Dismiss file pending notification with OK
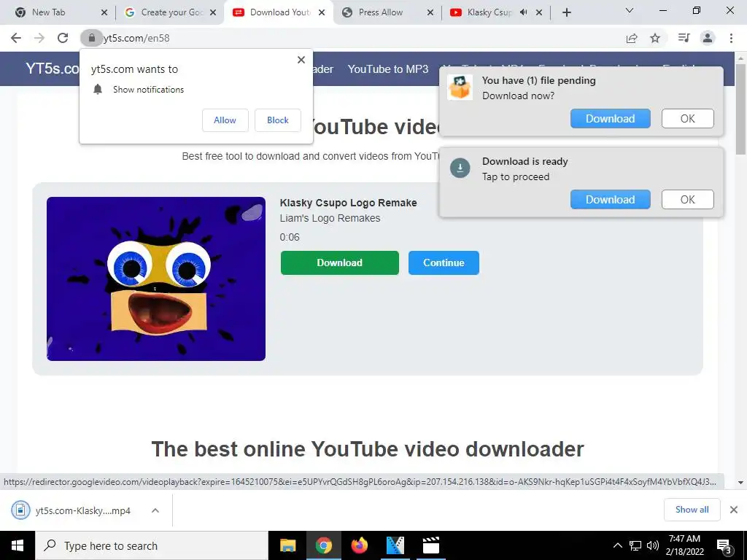 (x=687, y=119)
